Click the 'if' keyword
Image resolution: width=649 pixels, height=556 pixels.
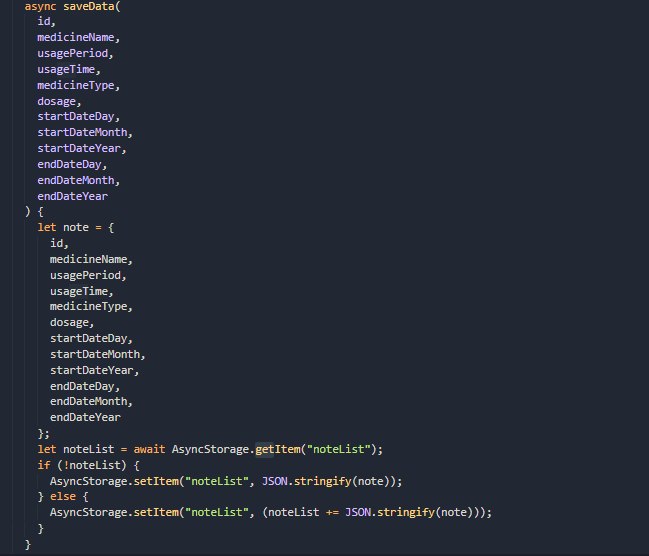(44, 465)
